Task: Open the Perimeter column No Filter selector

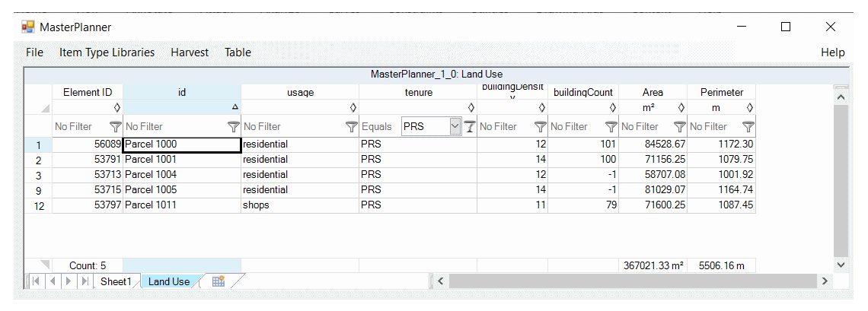Action: (x=709, y=126)
